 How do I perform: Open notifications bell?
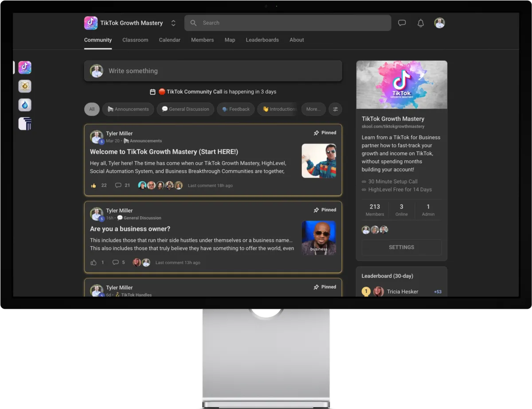tap(421, 23)
